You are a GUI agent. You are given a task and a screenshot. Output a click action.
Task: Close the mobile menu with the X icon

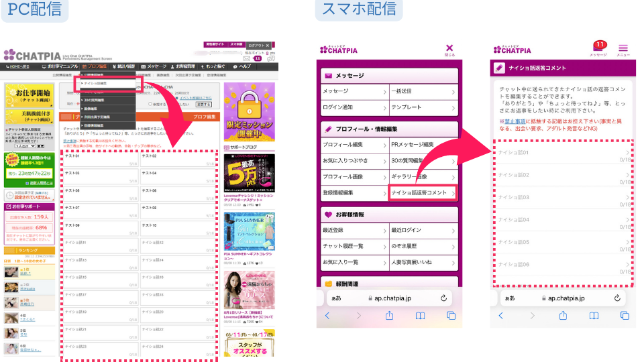pos(449,48)
